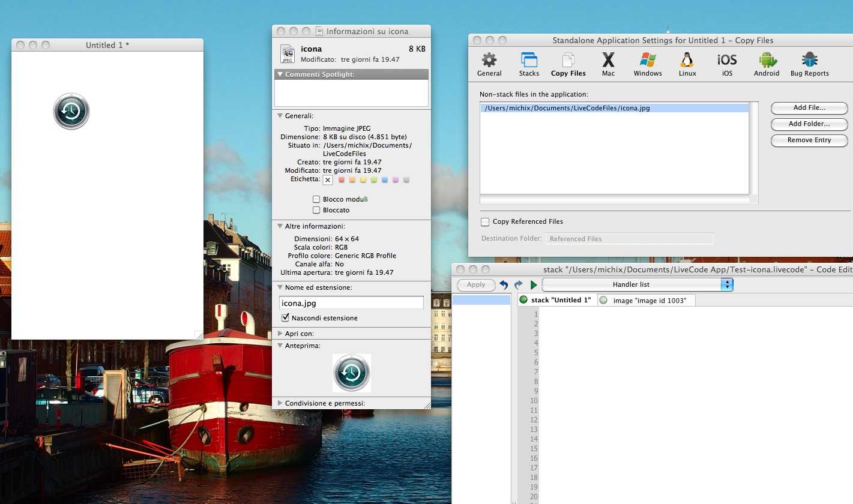Open the Handler list dropdown
This screenshot has width=853, height=504.
tap(637, 284)
